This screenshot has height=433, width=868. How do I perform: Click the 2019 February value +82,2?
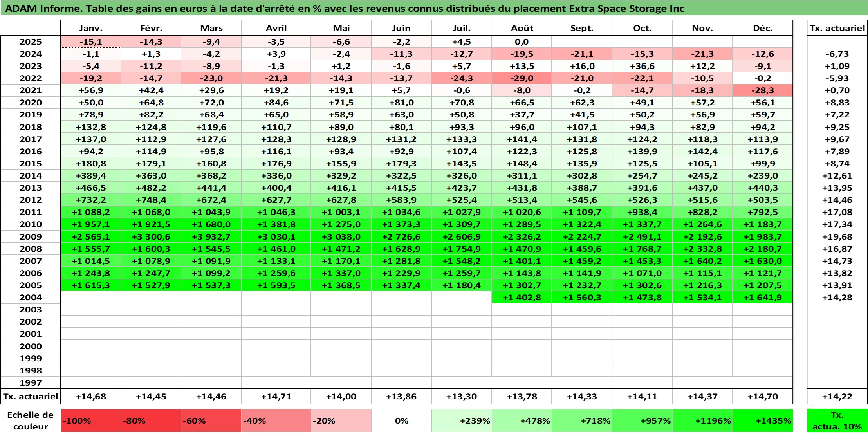click(151, 115)
